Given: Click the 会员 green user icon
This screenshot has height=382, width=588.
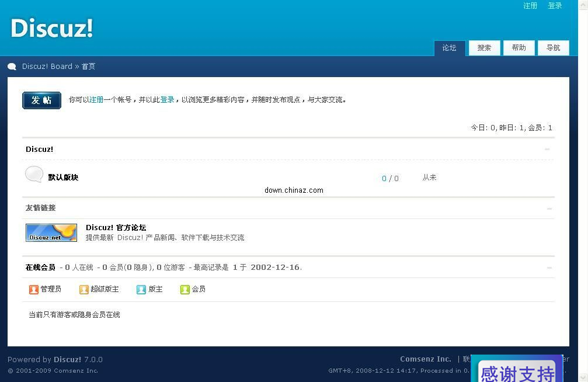Looking at the screenshot, I should coord(185,289).
